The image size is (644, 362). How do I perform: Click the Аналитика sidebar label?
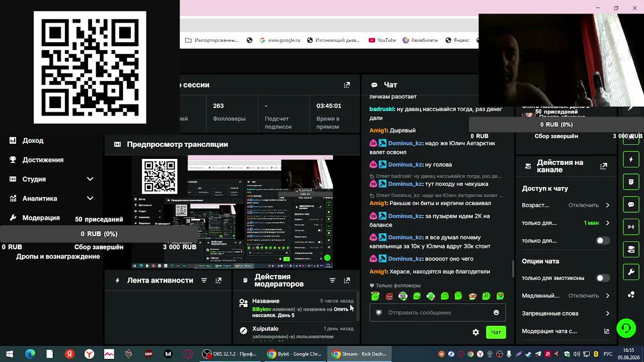tap(40, 199)
